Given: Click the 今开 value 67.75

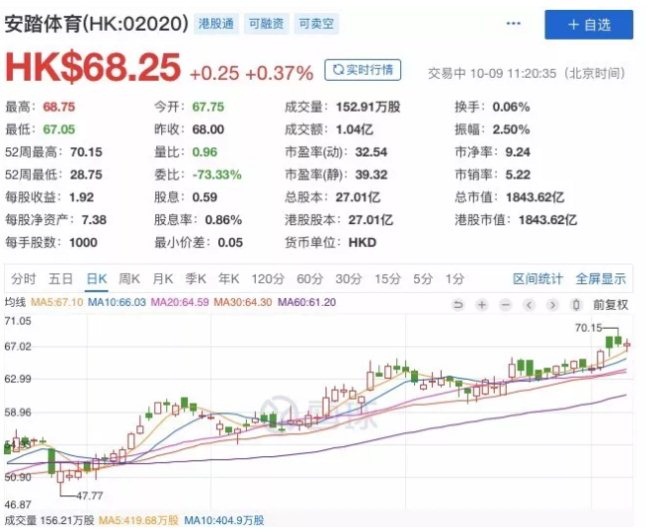Looking at the screenshot, I should (x=208, y=107).
